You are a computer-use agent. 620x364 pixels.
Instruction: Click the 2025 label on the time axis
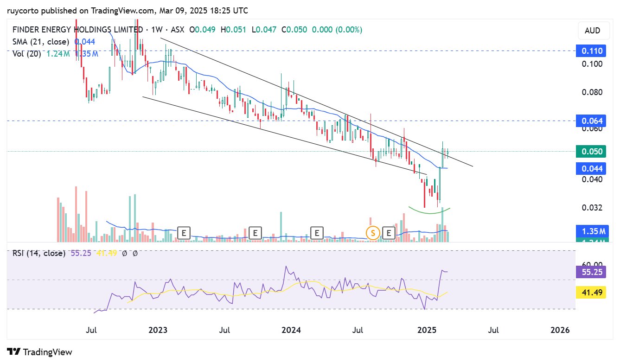(427, 330)
